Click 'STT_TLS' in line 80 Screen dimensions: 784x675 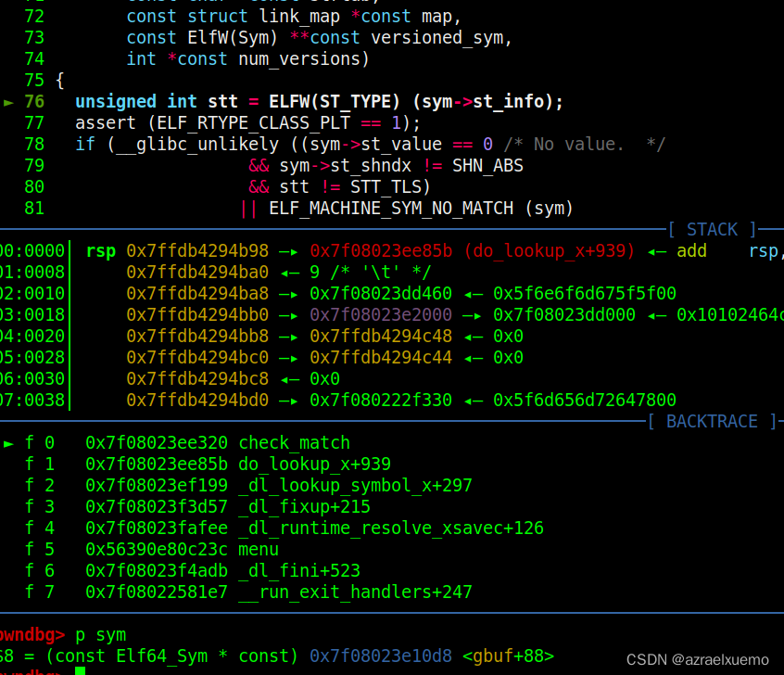pos(386,187)
